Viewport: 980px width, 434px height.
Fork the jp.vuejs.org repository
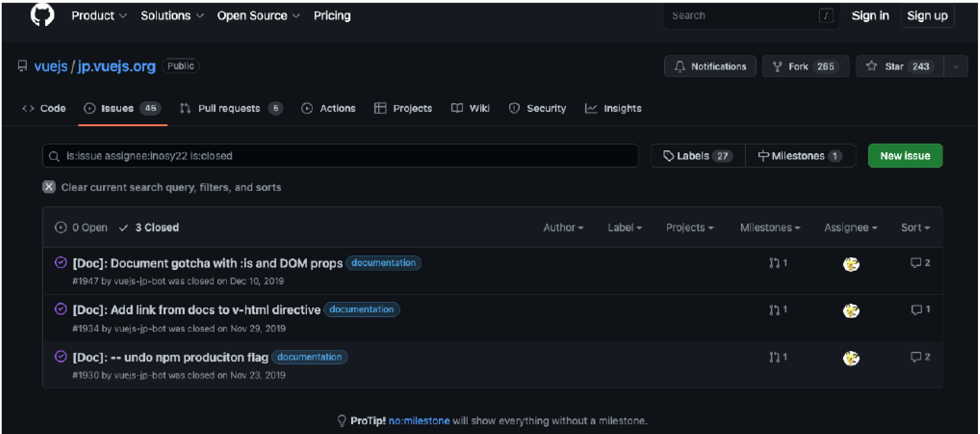coord(805,66)
